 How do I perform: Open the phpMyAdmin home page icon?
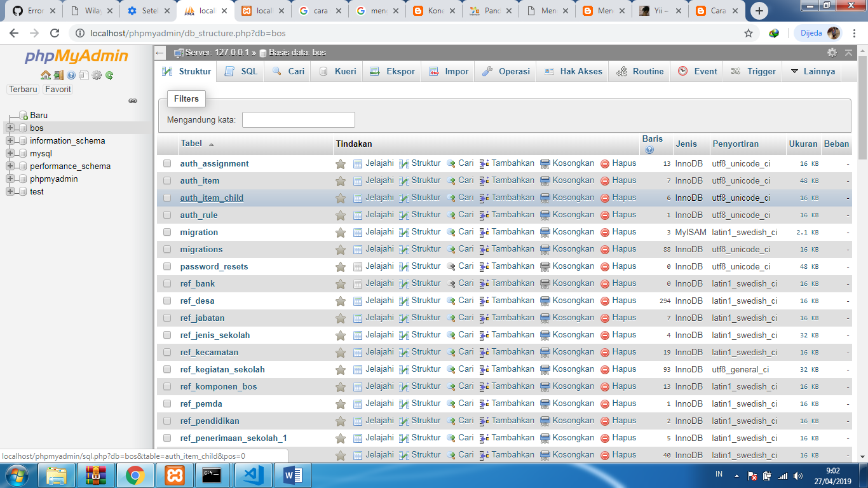(x=45, y=75)
